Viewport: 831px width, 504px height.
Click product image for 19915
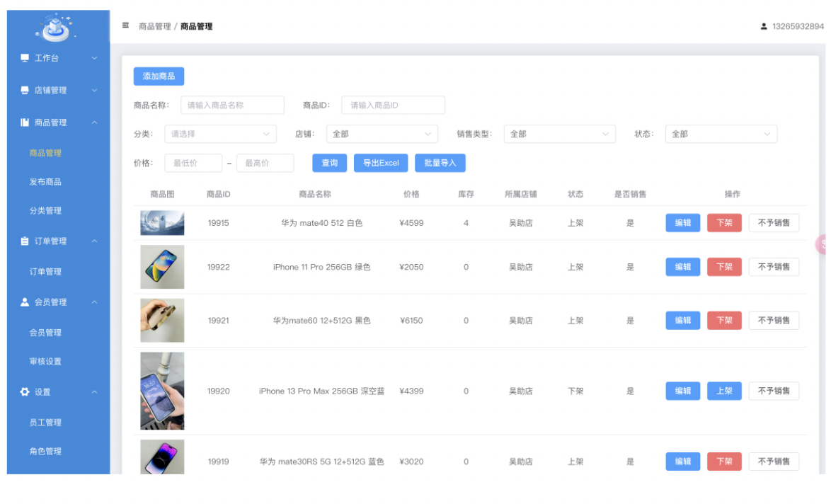coord(162,222)
